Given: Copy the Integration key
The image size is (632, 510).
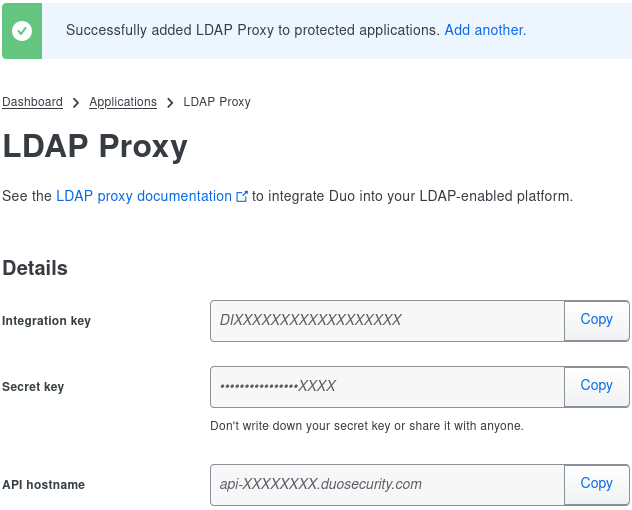Looking at the screenshot, I should 597,321.
